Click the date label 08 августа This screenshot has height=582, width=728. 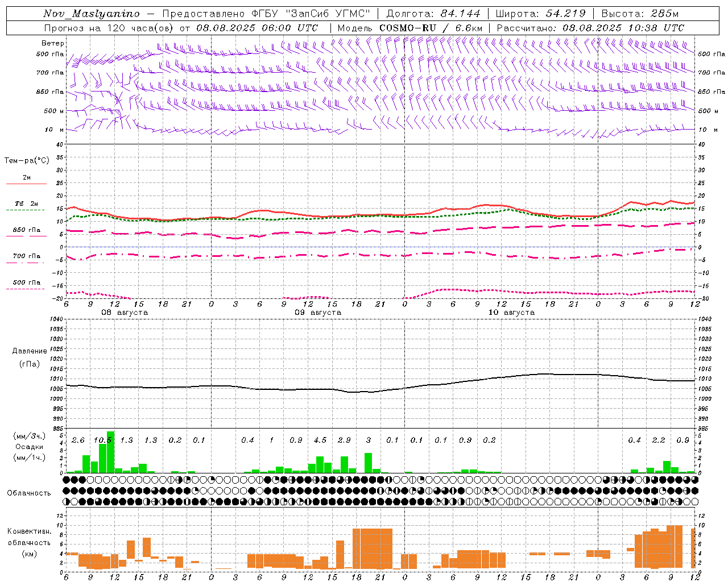125,313
